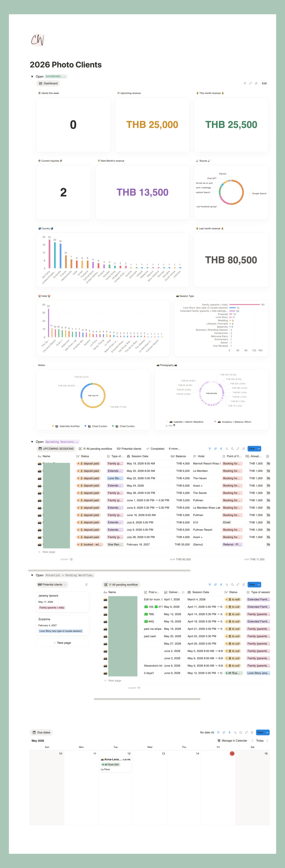Click the 'to edit' status tag
The width and height of the screenshot is (285, 868).
(233, 600)
